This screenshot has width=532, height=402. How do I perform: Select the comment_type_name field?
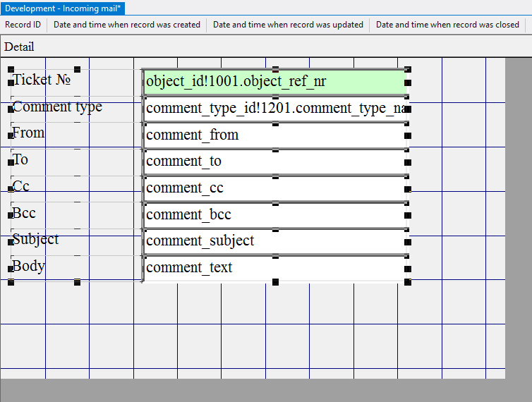coord(275,109)
